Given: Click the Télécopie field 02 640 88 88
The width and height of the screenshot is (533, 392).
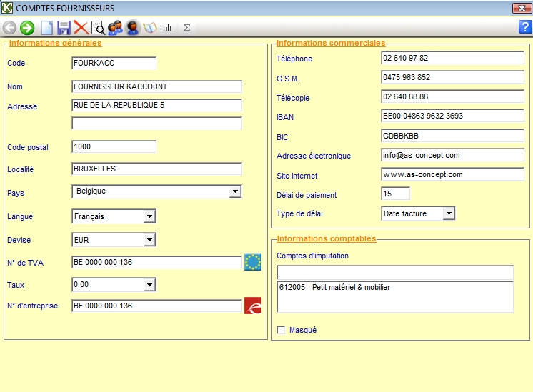Looking at the screenshot, I should (452, 96).
